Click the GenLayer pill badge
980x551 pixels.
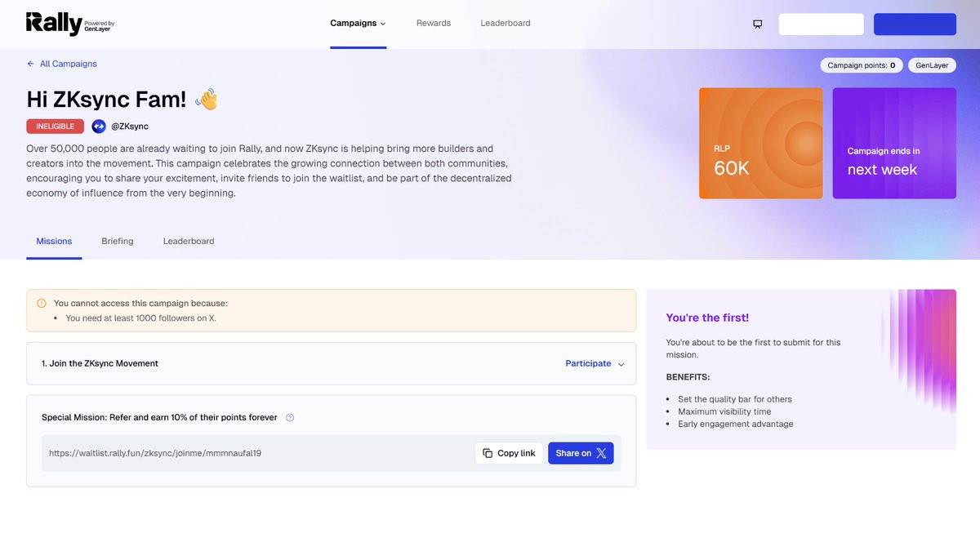tap(932, 65)
